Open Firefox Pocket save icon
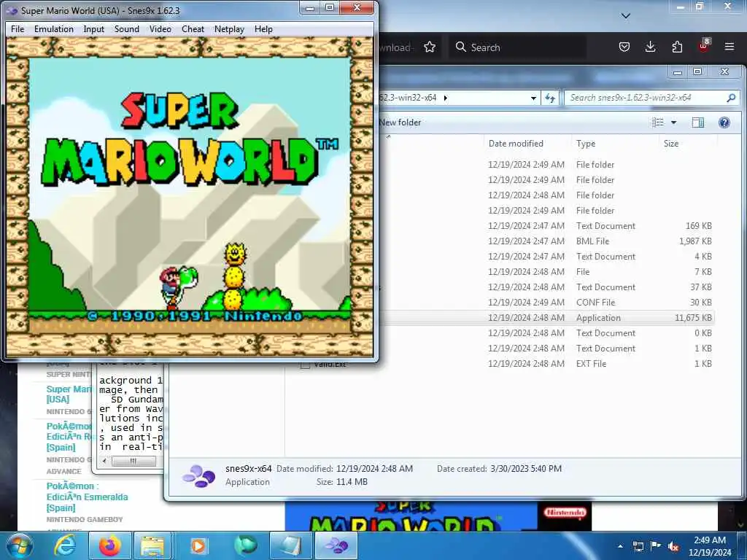747x560 pixels. click(624, 47)
